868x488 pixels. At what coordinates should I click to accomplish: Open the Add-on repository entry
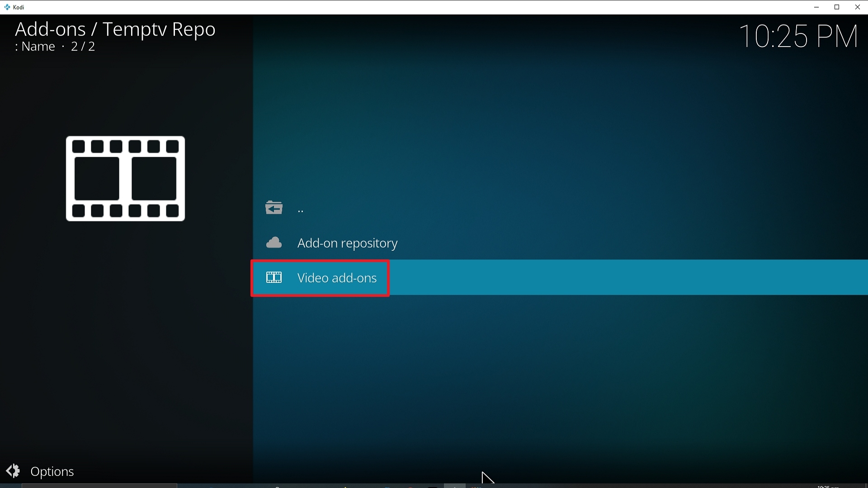pyautogui.click(x=560, y=243)
